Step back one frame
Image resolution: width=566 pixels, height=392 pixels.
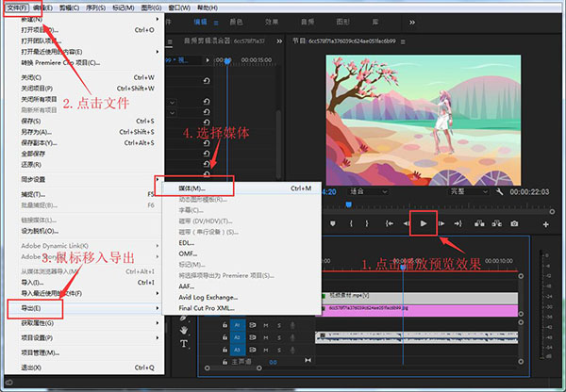[407, 223]
